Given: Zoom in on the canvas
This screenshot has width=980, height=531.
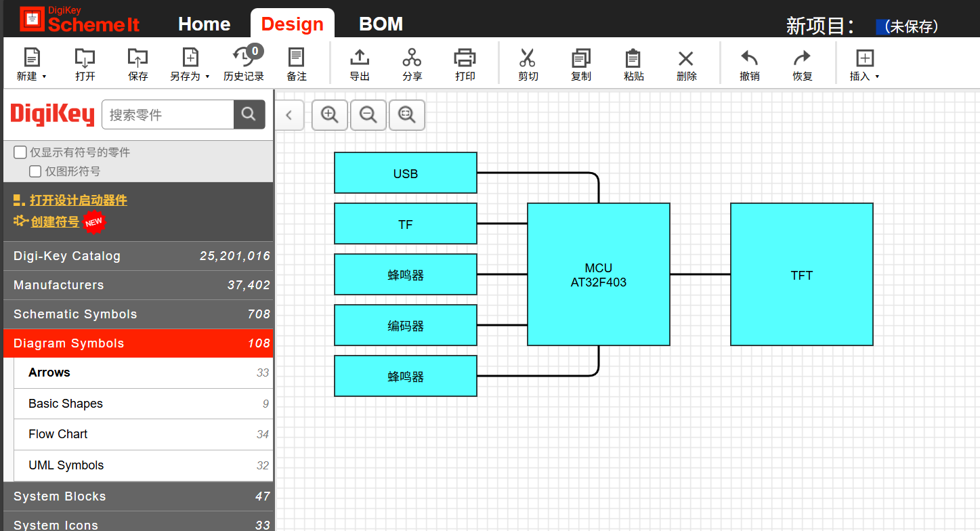Looking at the screenshot, I should coord(330,115).
